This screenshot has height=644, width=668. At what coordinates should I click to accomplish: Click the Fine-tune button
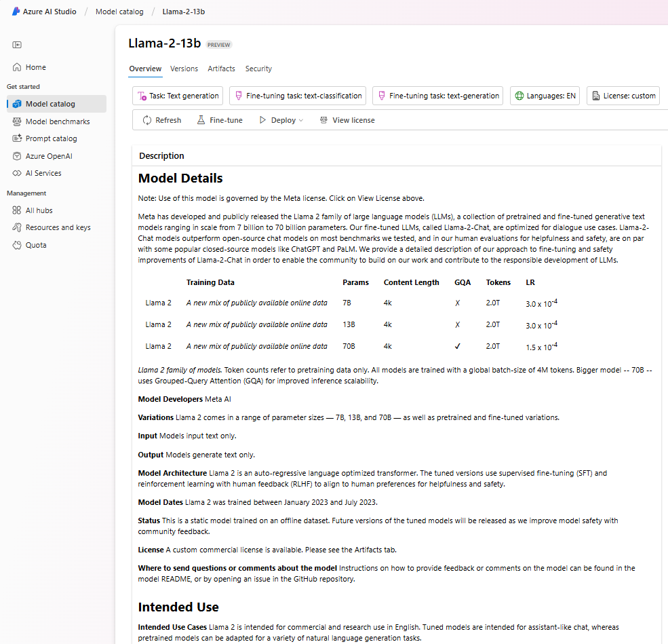(x=219, y=120)
